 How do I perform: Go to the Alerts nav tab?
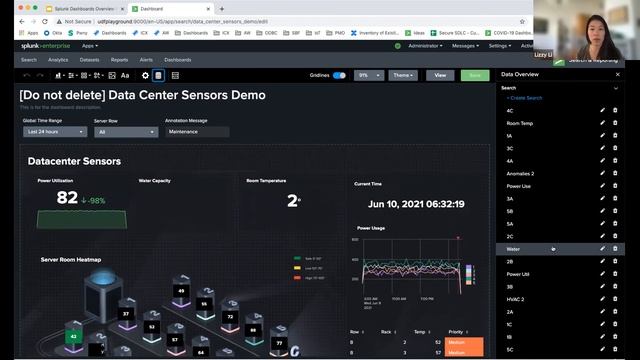coord(146,60)
